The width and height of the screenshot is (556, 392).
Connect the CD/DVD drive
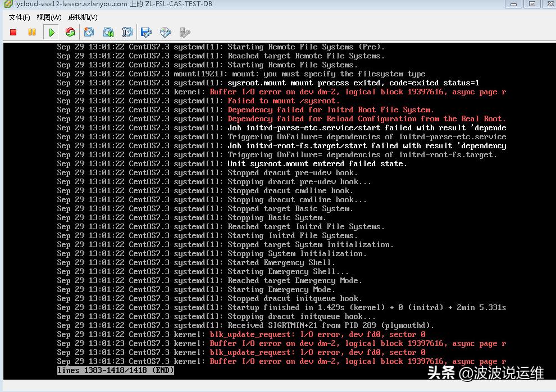point(165,32)
